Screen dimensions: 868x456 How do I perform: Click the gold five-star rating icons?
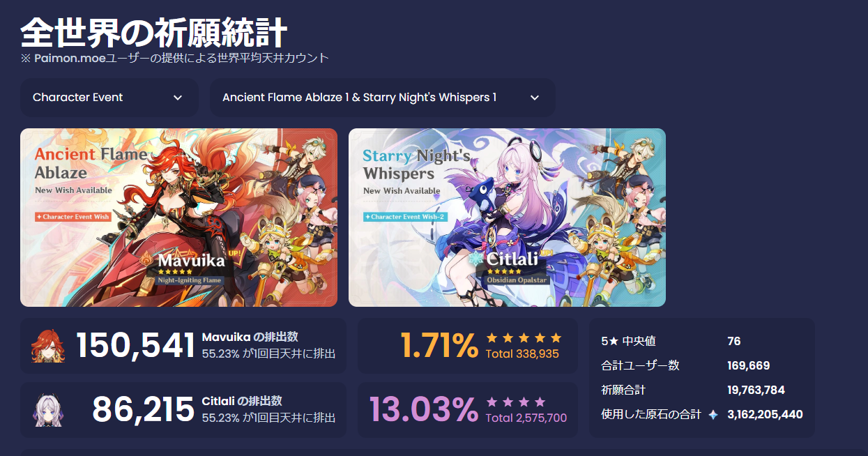click(x=524, y=338)
